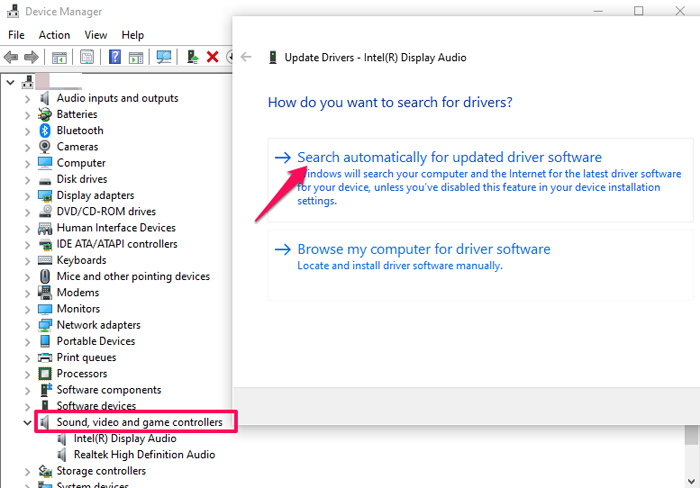This screenshot has width=700, height=488.
Task: Click the Print queues printer icon
Action: pyautogui.click(x=45, y=357)
